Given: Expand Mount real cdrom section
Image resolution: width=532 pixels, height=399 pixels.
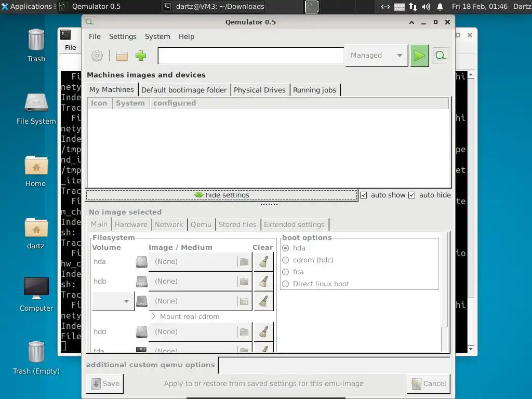Looking at the screenshot, I should pos(153,316).
